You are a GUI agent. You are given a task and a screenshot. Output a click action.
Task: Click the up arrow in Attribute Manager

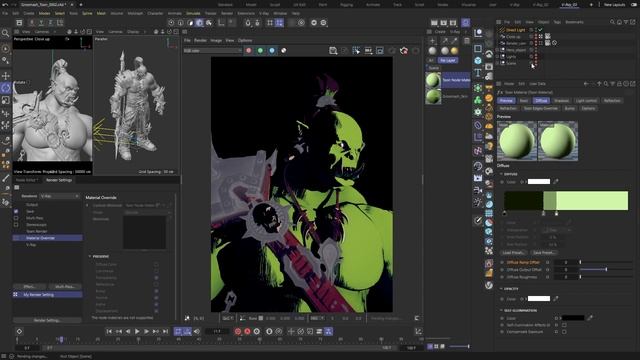(x=599, y=84)
